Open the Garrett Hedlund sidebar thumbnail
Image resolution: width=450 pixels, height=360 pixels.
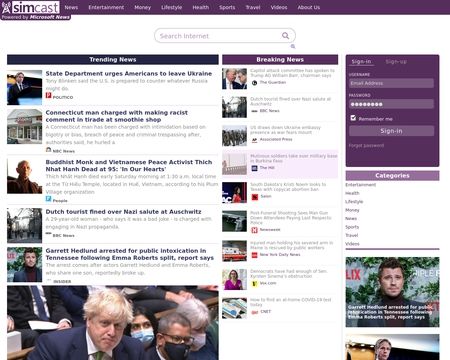coord(392,292)
